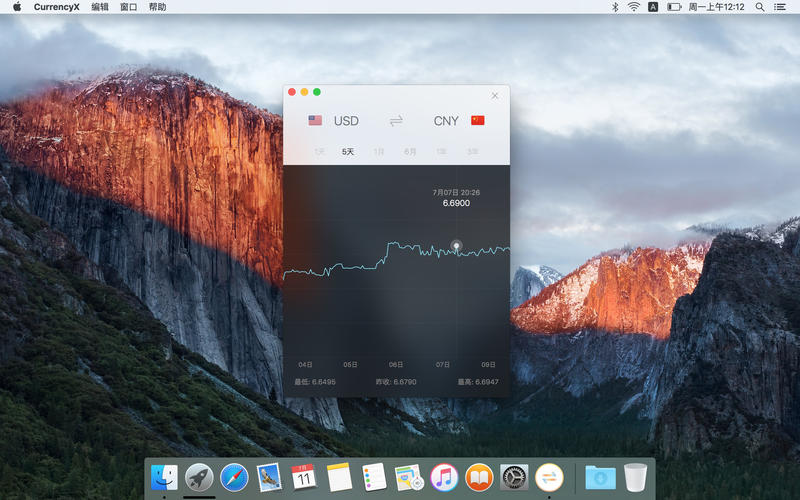Click the 最低 6.6495 value
Image resolution: width=800 pixels, height=500 pixels.
[315, 382]
